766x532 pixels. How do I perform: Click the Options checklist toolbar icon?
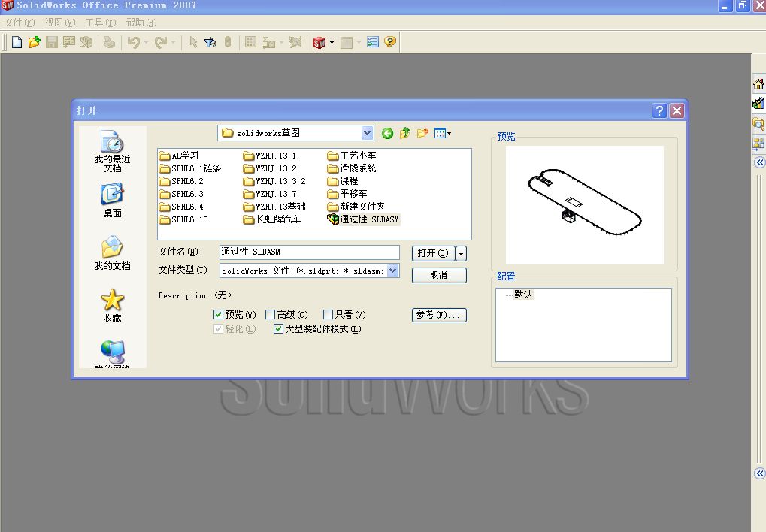click(373, 42)
